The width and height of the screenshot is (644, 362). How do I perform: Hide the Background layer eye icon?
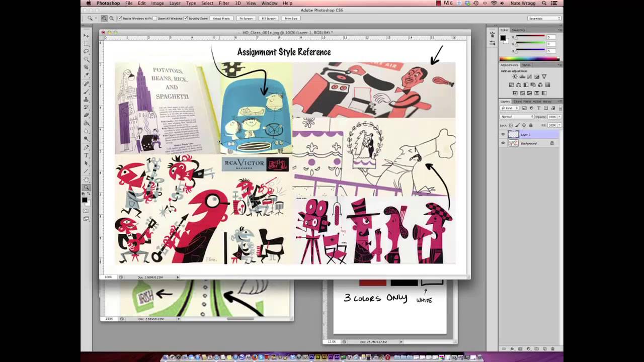pyautogui.click(x=503, y=143)
